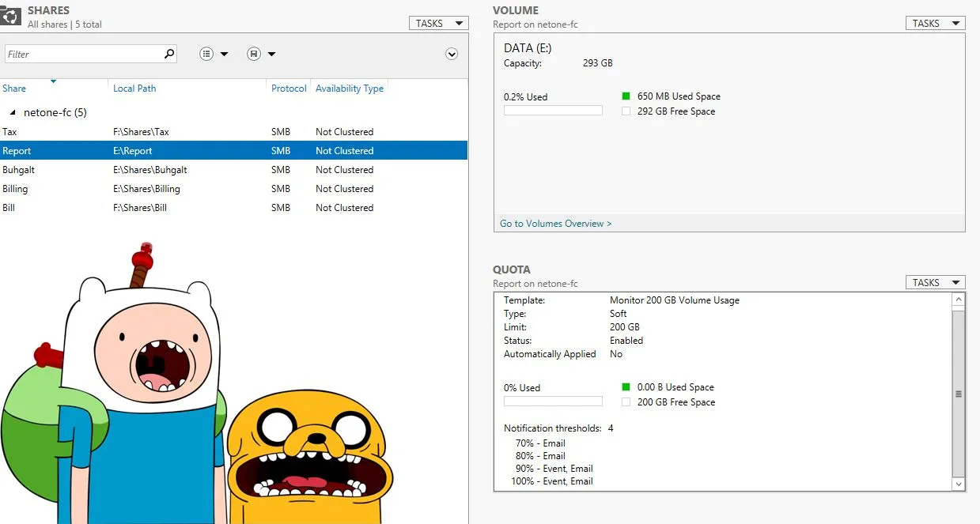Image resolution: width=980 pixels, height=524 pixels.
Task: Click quota panel scroll up arrow
Action: (x=959, y=300)
